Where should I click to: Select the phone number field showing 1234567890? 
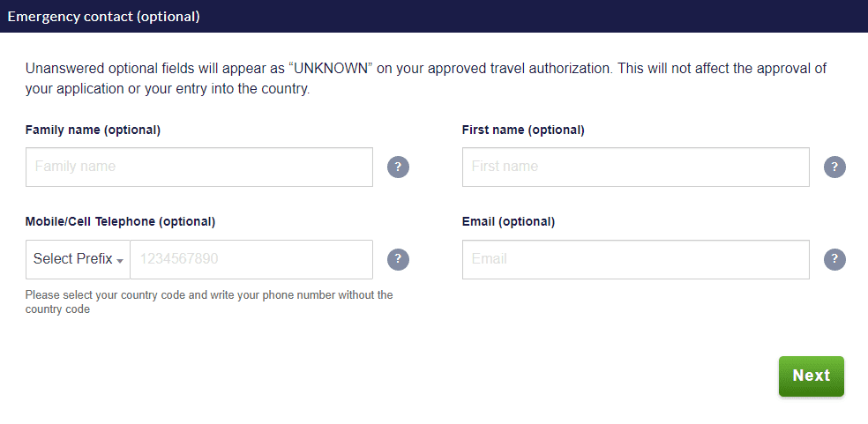(x=251, y=259)
